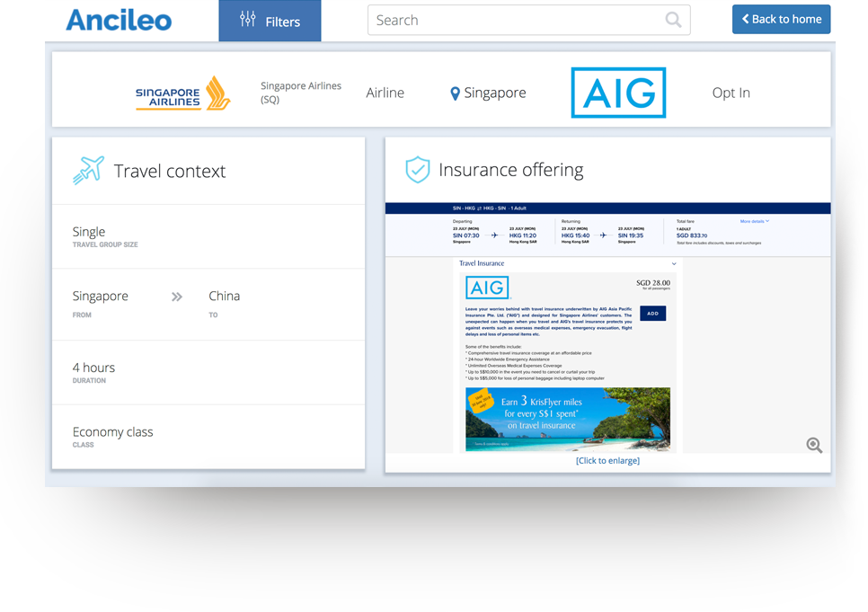Click the departing flight plane icon

click(x=494, y=235)
